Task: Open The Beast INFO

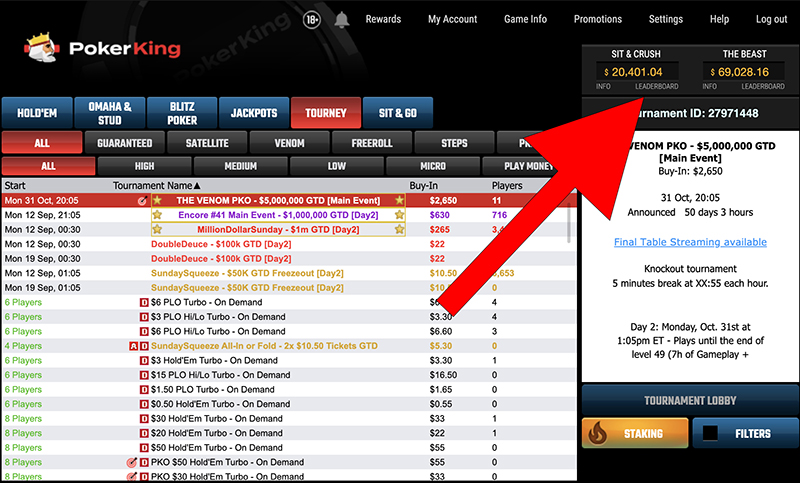Action: [x=710, y=86]
